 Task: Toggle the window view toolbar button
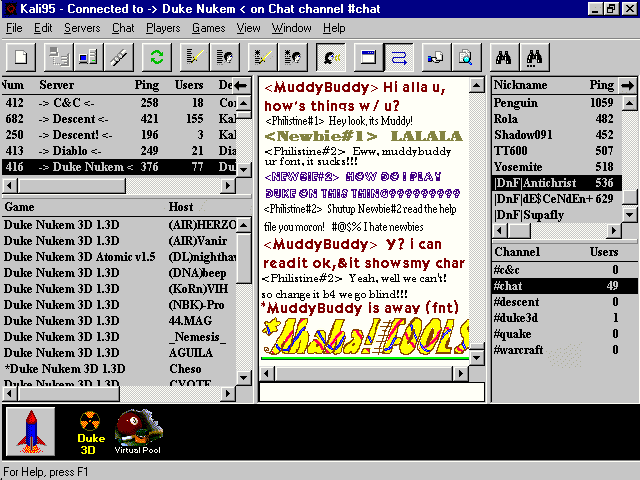[x=367, y=56]
